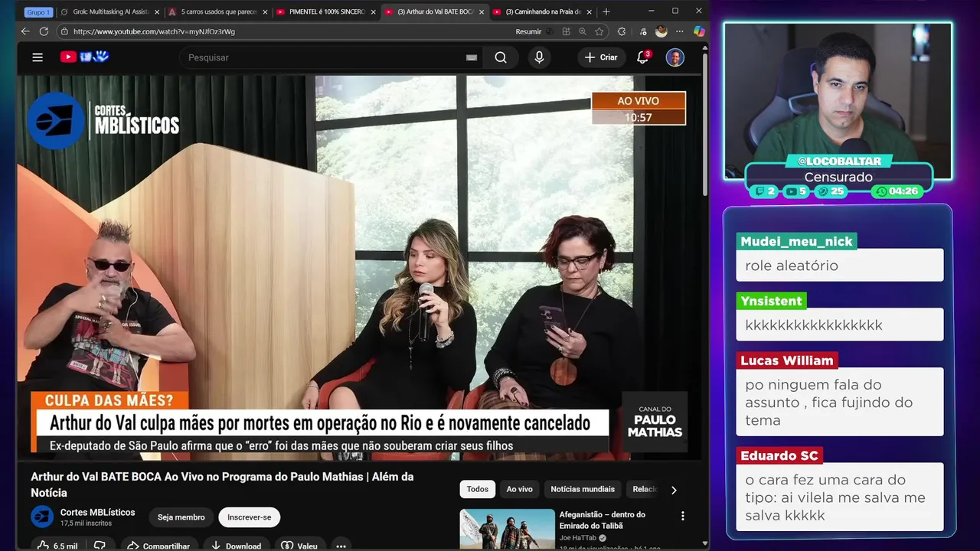Click the Inscrever-se subscribe button
Screen dimensions: 980x551
click(x=249, y=517)
